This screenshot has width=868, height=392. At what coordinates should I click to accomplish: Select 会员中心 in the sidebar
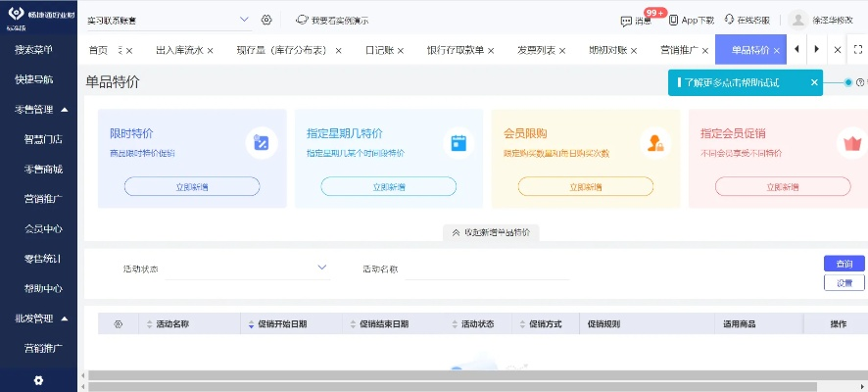43,228
